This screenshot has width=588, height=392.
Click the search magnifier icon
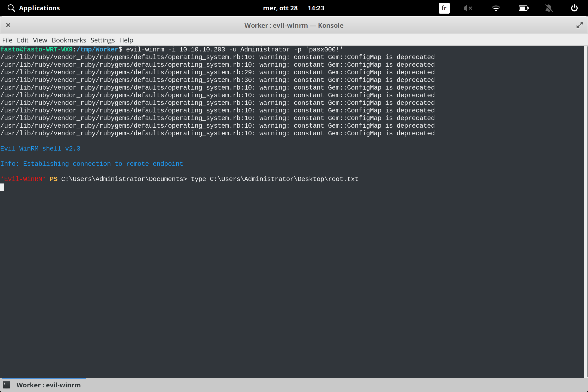click(11, 8)
